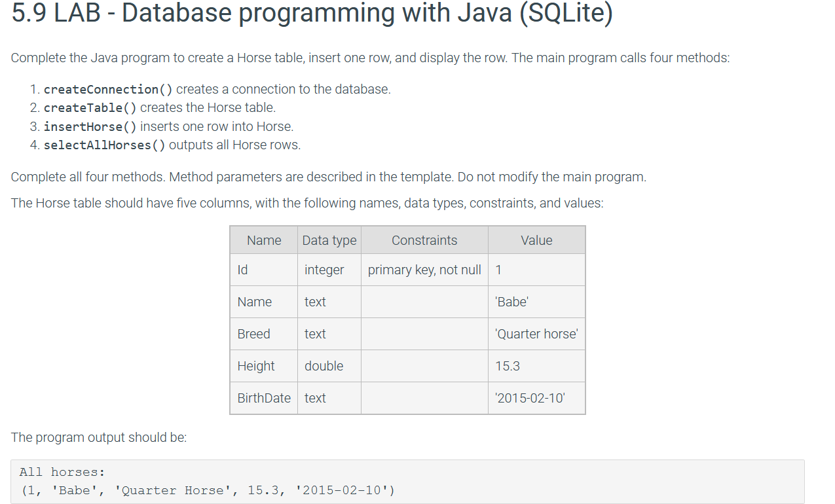This screenshot has width=835, height=504.
Task: Click the 'Name' column header cell
Action: pos(264,240)
